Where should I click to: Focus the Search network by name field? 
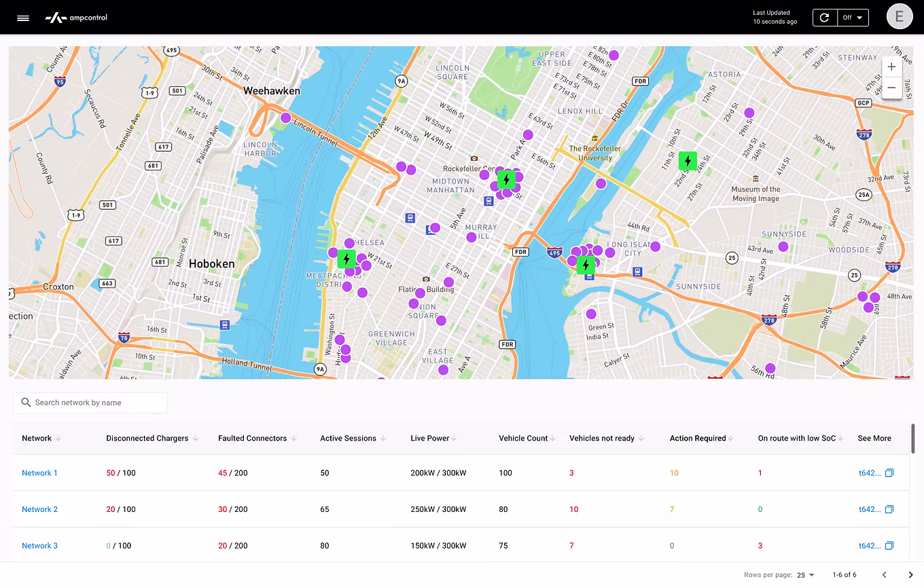point(90,403)
